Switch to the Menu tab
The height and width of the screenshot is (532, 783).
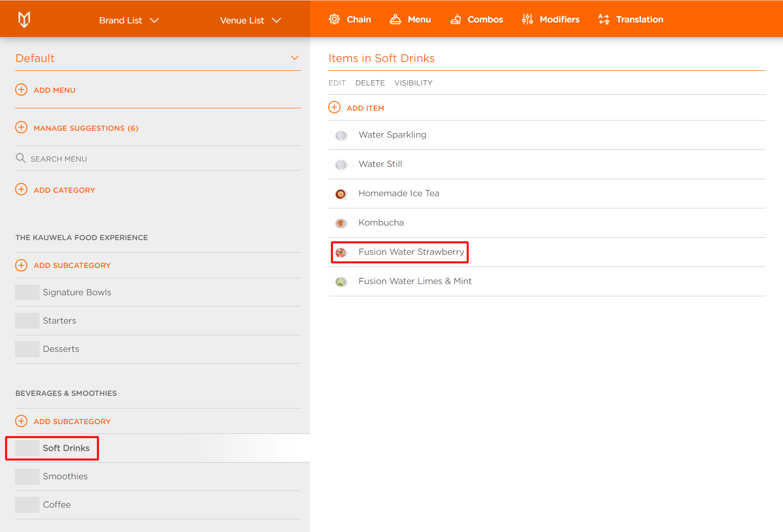410,20
